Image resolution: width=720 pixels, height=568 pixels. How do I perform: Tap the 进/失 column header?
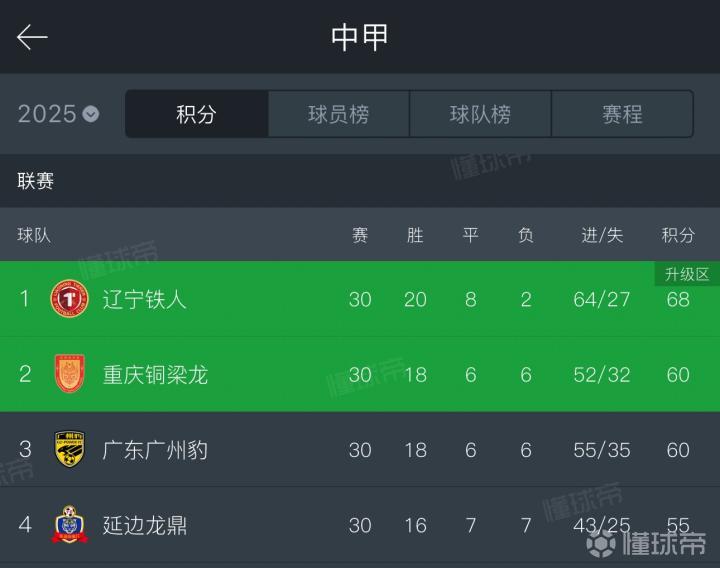click(x=602, y=235)
